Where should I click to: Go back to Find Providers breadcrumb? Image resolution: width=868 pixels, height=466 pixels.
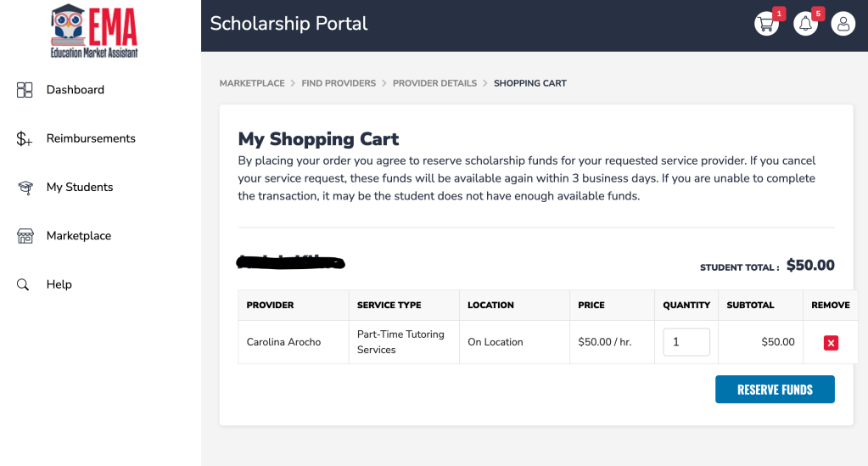point(339,83)
